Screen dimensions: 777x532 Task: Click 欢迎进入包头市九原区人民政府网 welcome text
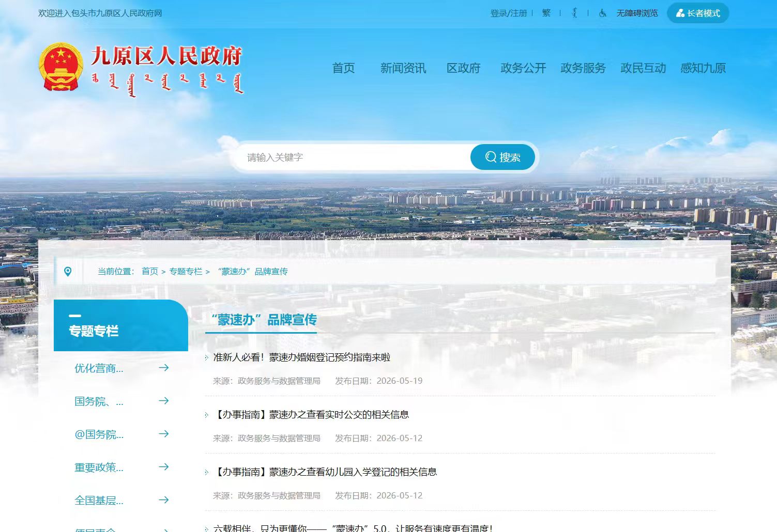coord(100,13)
